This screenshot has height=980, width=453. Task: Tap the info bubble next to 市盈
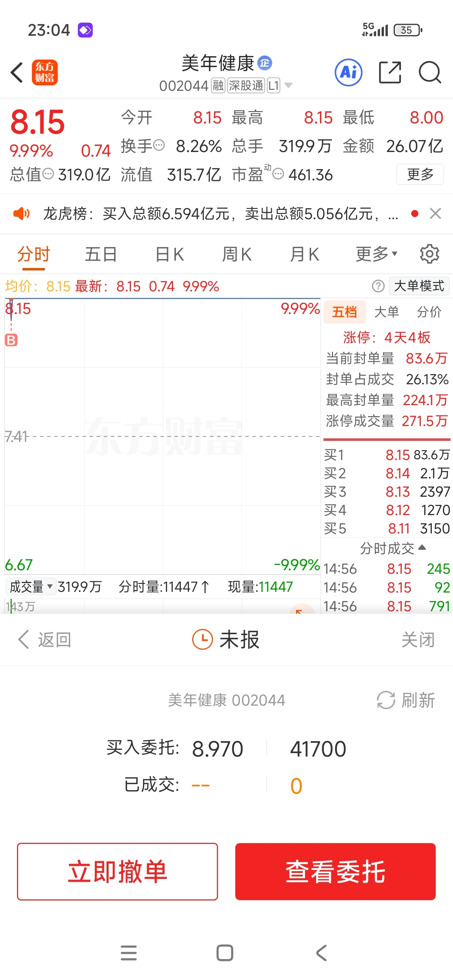(x=278, y=174)
